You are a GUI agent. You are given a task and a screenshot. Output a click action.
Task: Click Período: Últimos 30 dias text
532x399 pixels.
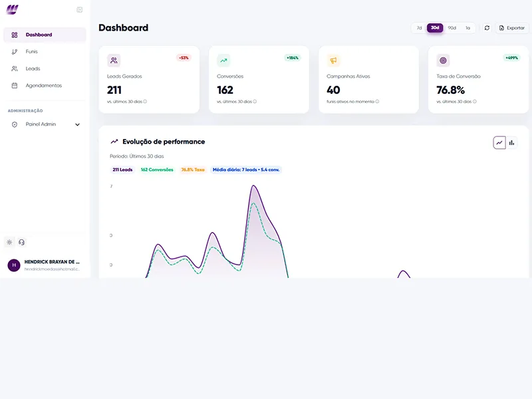point(137,156)
